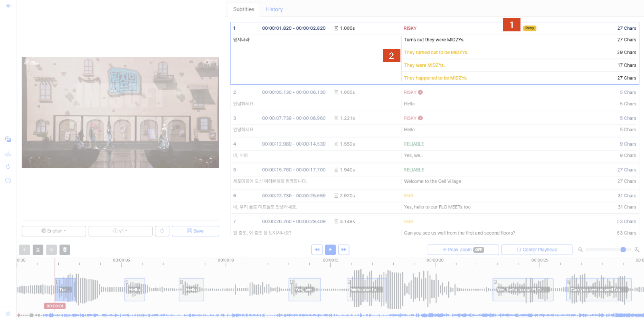Select 'Tur...' segment block in waveform timeline
The height and width of the screenshot is (320, 644).
65,289
